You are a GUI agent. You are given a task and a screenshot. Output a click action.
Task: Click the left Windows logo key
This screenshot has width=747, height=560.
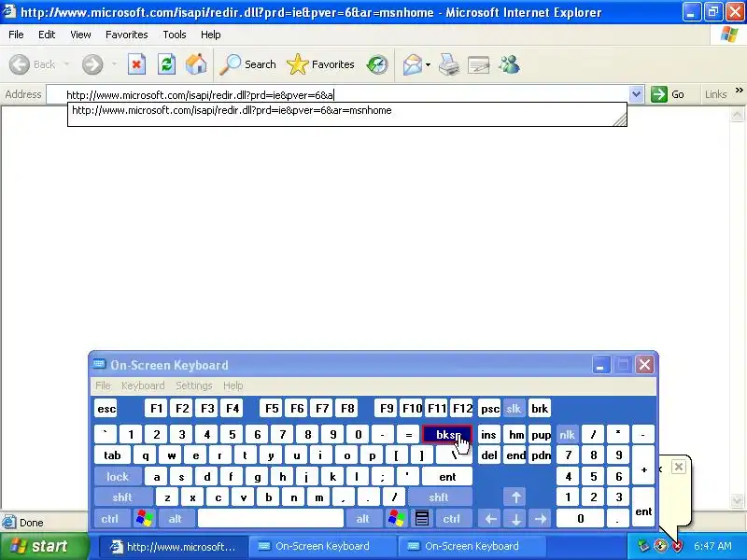(x=144, y=519)
